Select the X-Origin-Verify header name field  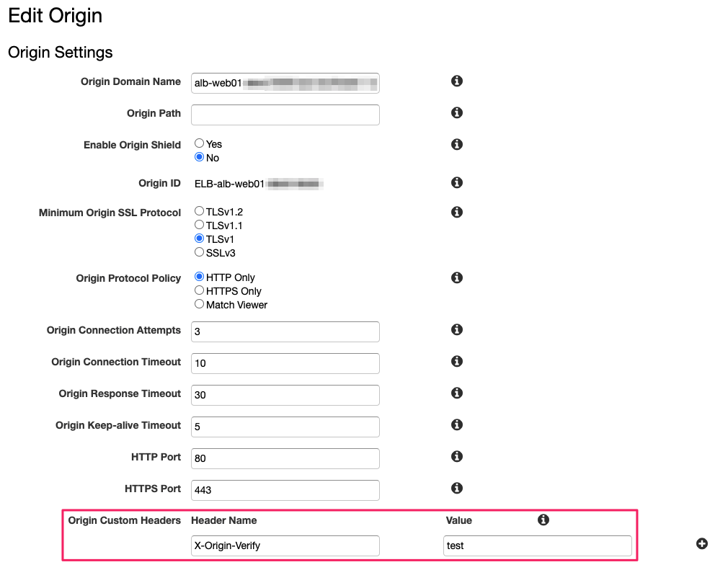pos(285,545)
